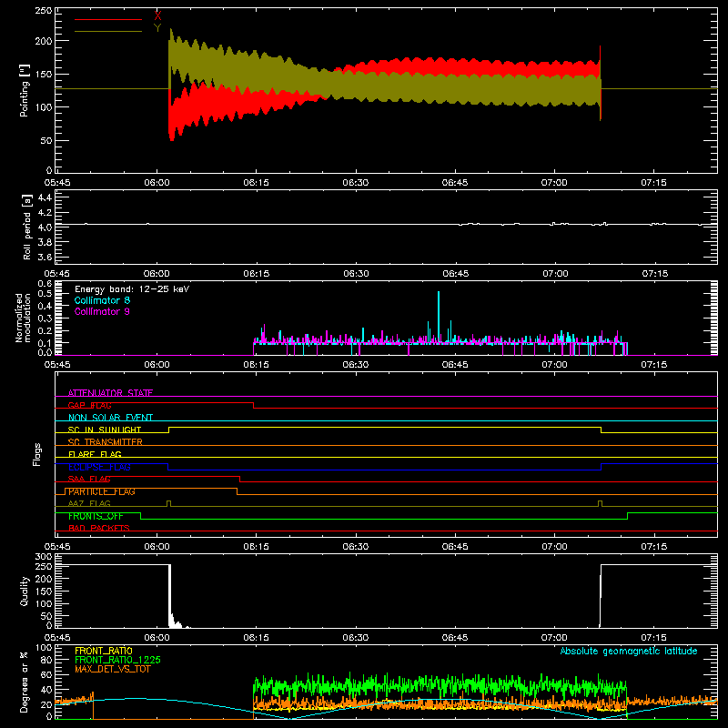Click 07:15 time label under Pointing plot

pos(653,183)
